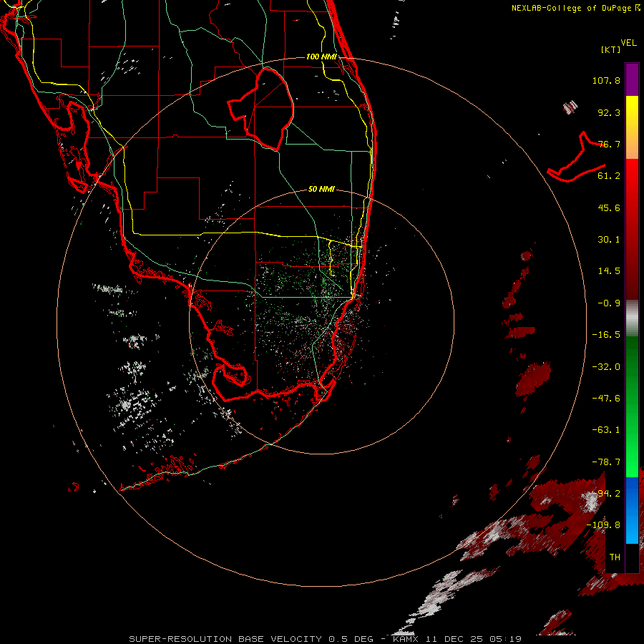Click the purple segment of the color bar
The height and width of the screenshot is (644, 644).
pyautogui.click(x=632, y=79)
